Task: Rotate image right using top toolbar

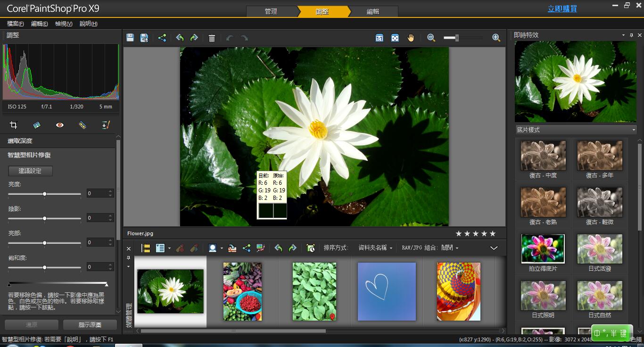Action: pos(194,38)
